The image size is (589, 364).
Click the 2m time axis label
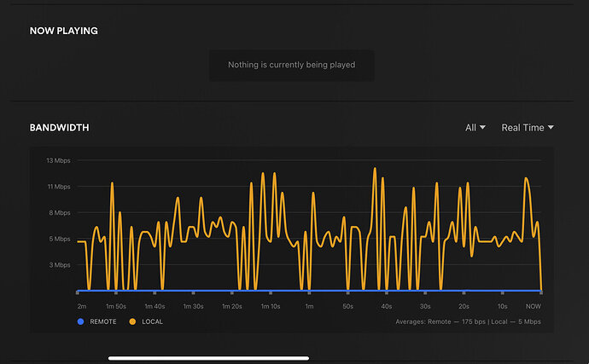(81, 306)
